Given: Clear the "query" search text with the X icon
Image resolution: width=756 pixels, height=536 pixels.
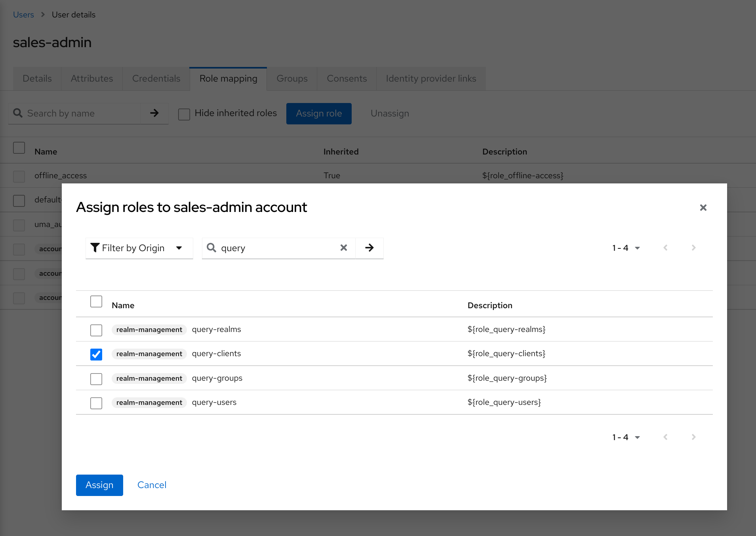Looking at the screenshot, I should [344, 248].
